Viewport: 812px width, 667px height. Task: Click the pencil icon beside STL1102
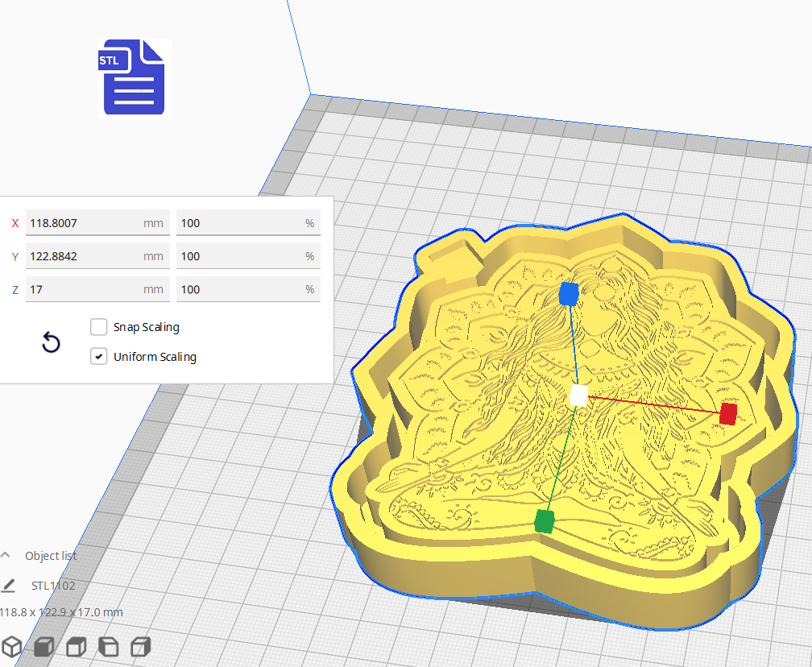pyautogui.click(x=9, y=585)
